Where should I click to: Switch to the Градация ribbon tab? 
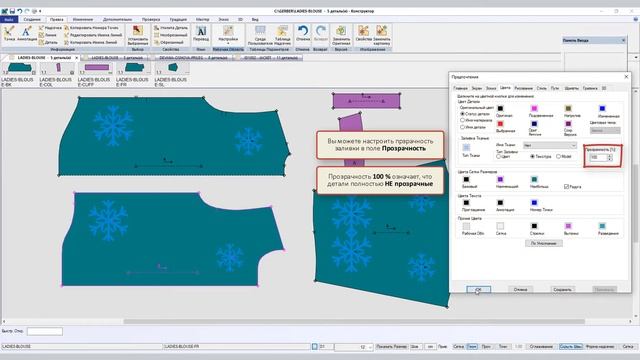(178, 19)
